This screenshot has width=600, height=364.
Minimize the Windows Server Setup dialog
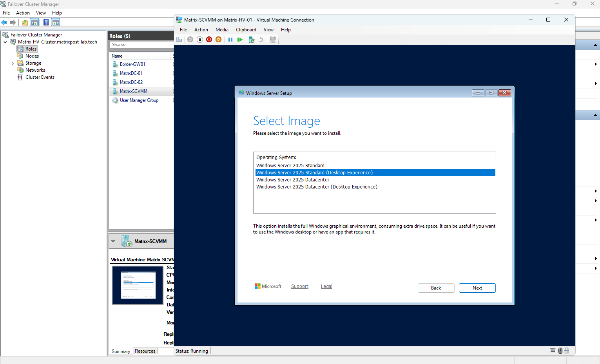coord(478,93)
